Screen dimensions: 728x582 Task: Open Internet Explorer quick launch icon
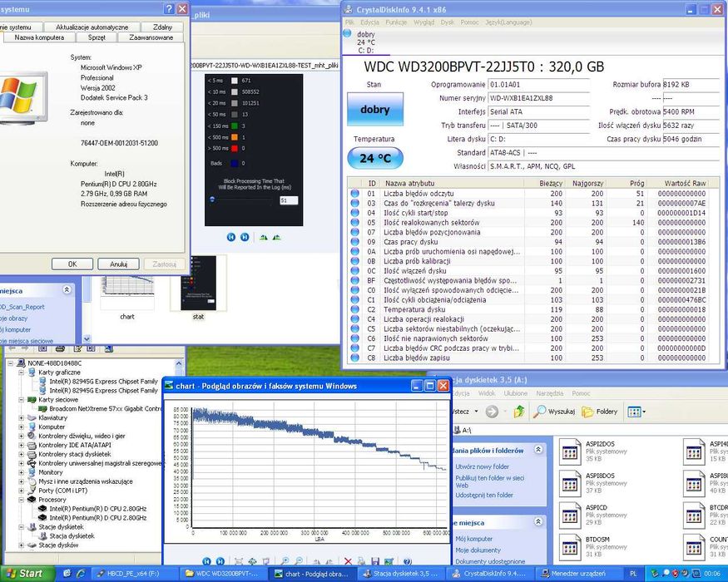(x=81, y=573)
